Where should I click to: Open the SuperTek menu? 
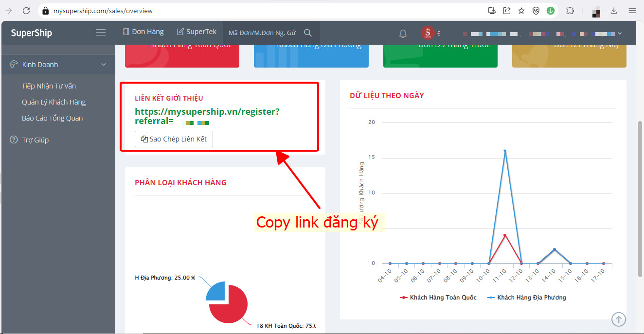[197, 32]
